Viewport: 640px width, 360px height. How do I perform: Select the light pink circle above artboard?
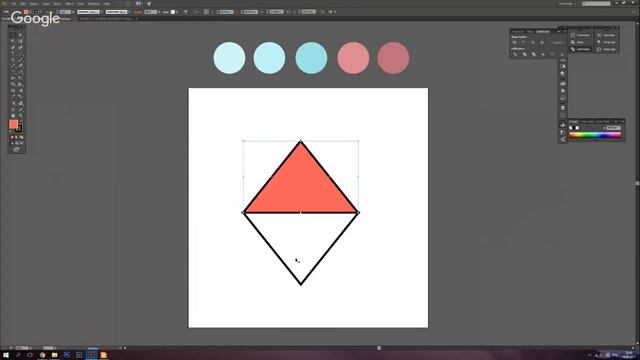point(353,58)
